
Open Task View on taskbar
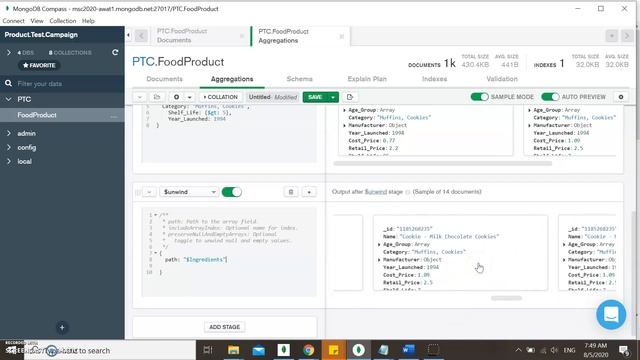(x=208, y=350)
